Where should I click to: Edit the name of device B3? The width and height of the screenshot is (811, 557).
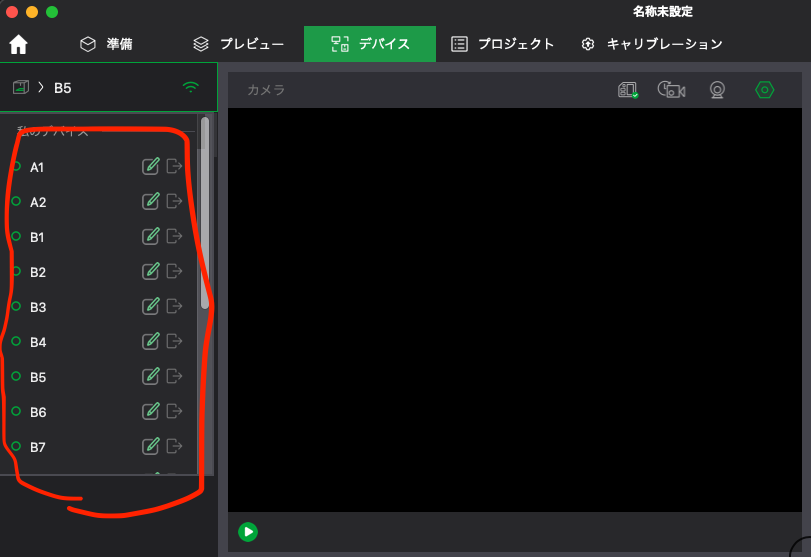point(151,306)
